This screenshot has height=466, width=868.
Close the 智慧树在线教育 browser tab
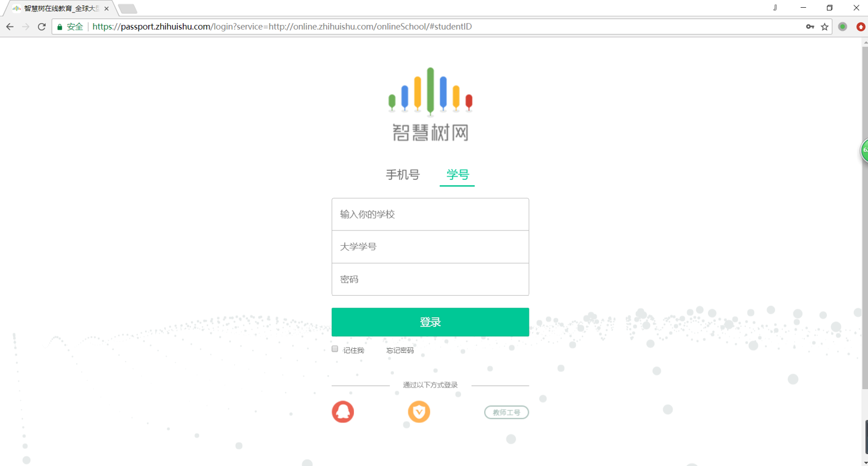(x=106, y=9)
